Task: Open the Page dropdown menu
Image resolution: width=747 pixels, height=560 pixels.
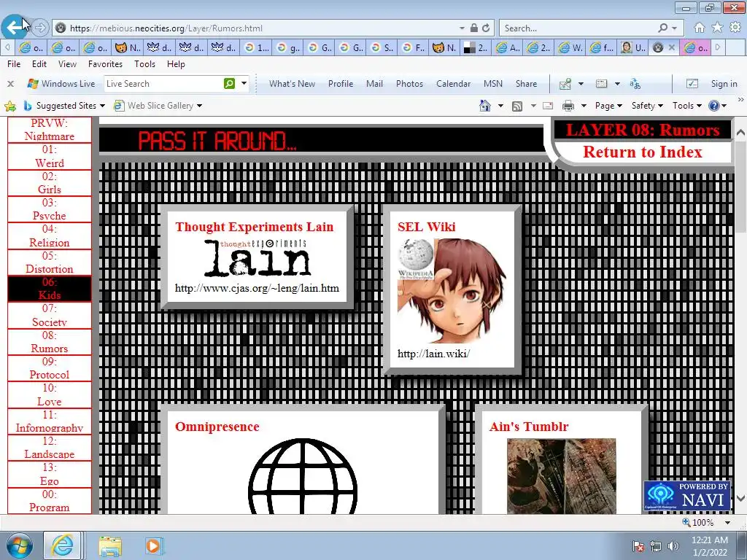Action: coord(608,106)
